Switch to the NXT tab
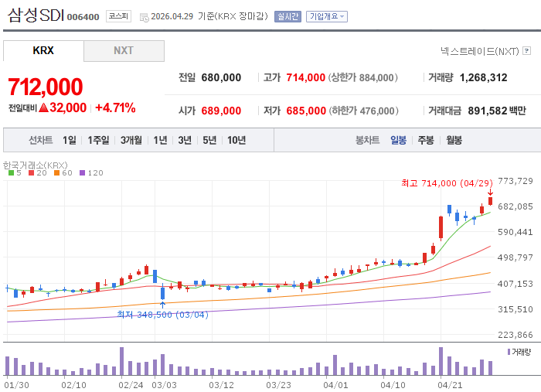 tap(124, 51)
